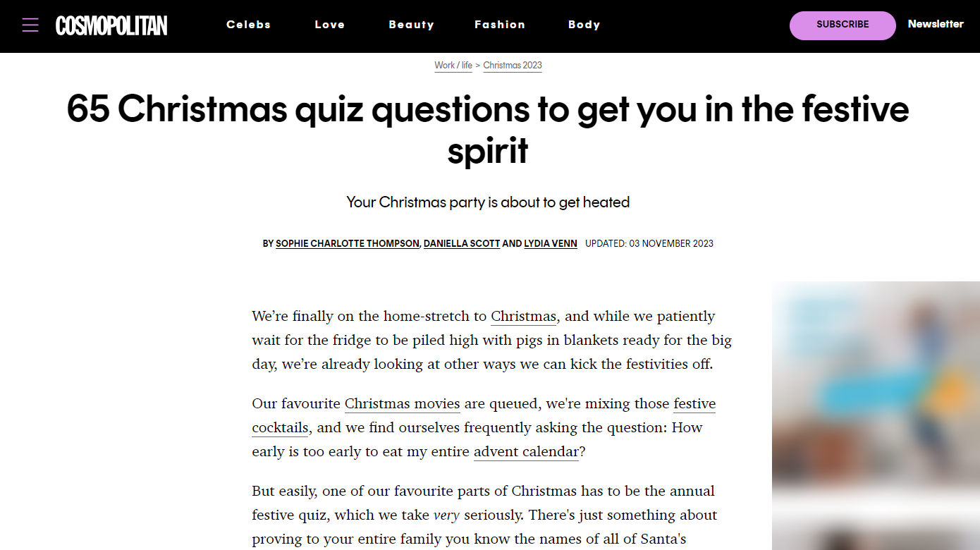Screen dimensions: 980x550
Task: Open the hamburger menu icon
Action: tap(30, 25)
